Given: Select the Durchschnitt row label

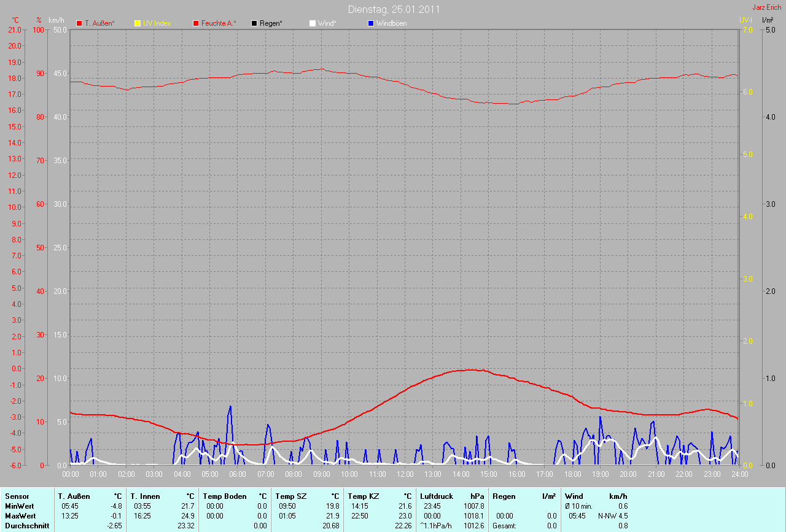Looking at the screenshot, I should point(27,526).
